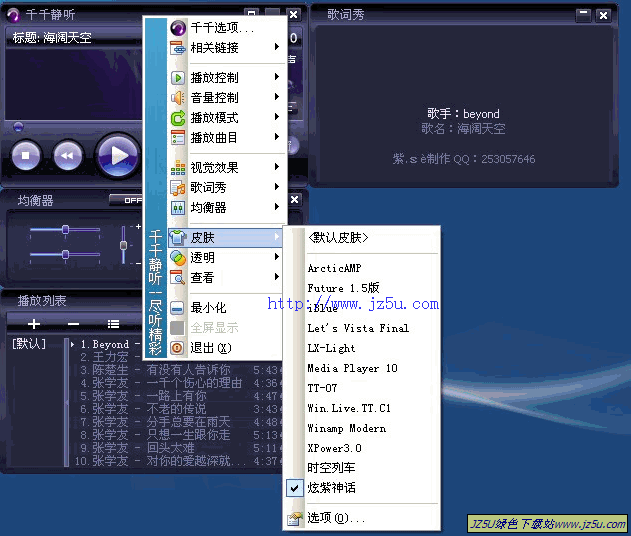631x536 pixels.
Task: Click the 播放控制 play icon
Action: (x=177, y=78)
